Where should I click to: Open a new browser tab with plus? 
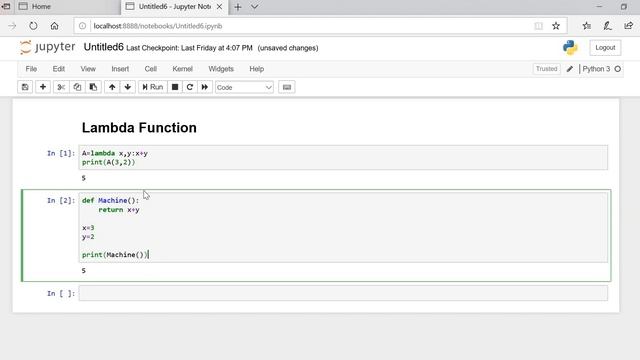[238, 7]
